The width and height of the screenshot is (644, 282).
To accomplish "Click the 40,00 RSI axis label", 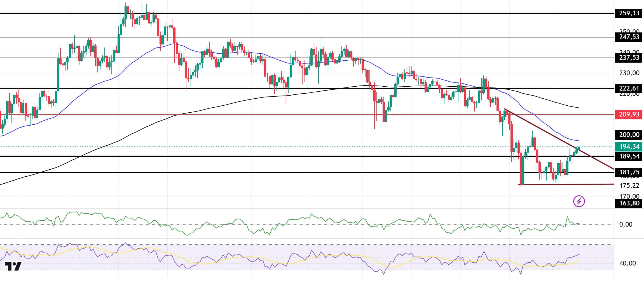I will [627, 263].
